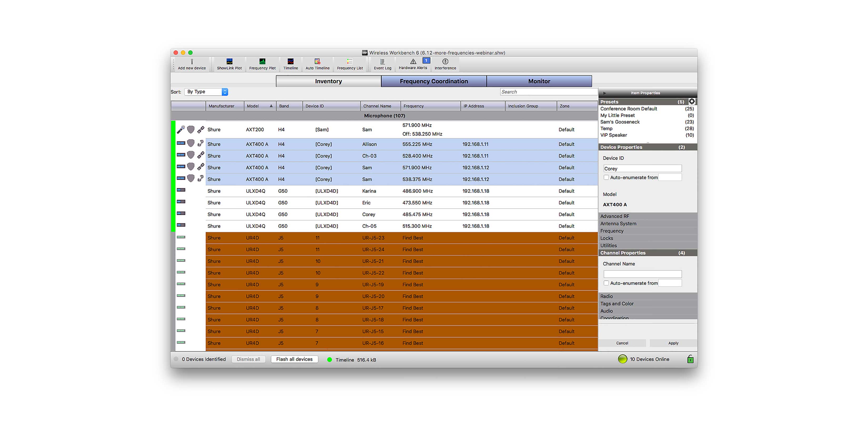Collapse the Item Properties panel arrow
Image resolution: width=868 pixels, height=434 pixels.
point(604,93)
